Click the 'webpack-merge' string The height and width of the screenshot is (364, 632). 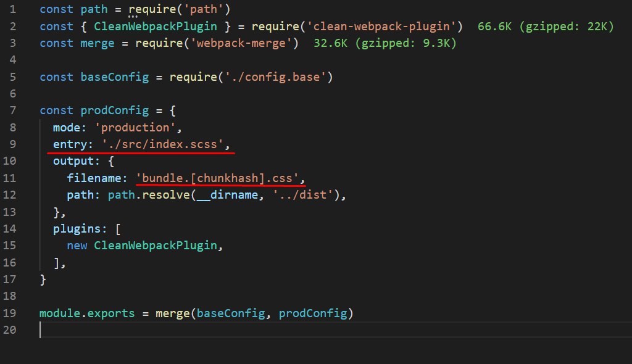point(241,44)
